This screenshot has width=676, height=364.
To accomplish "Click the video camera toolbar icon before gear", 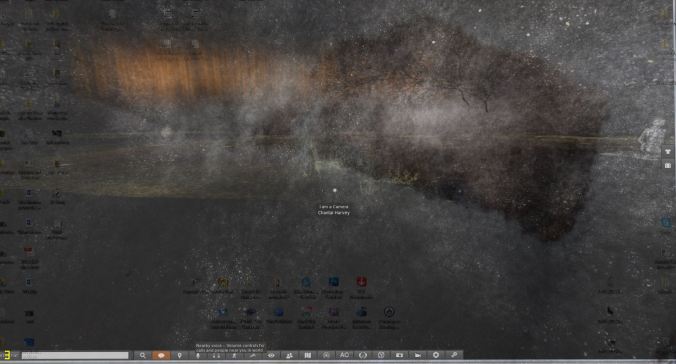I will (418, 355).
